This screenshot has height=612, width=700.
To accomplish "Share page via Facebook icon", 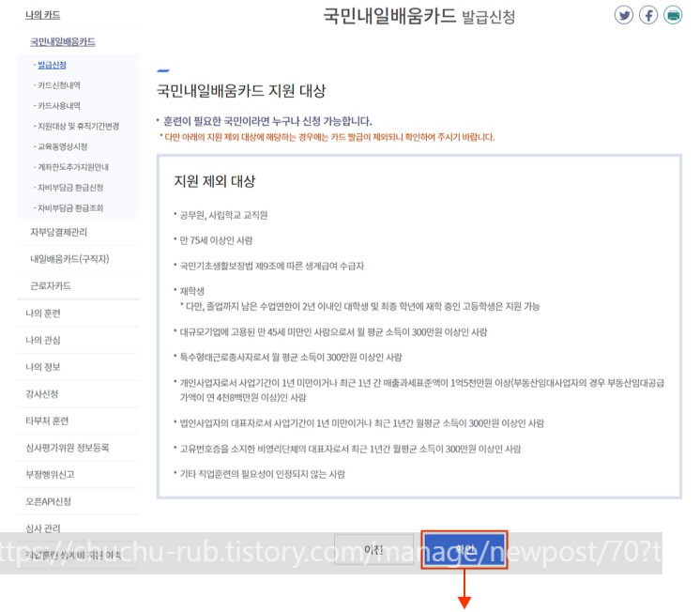I will [x=648, y=15].
